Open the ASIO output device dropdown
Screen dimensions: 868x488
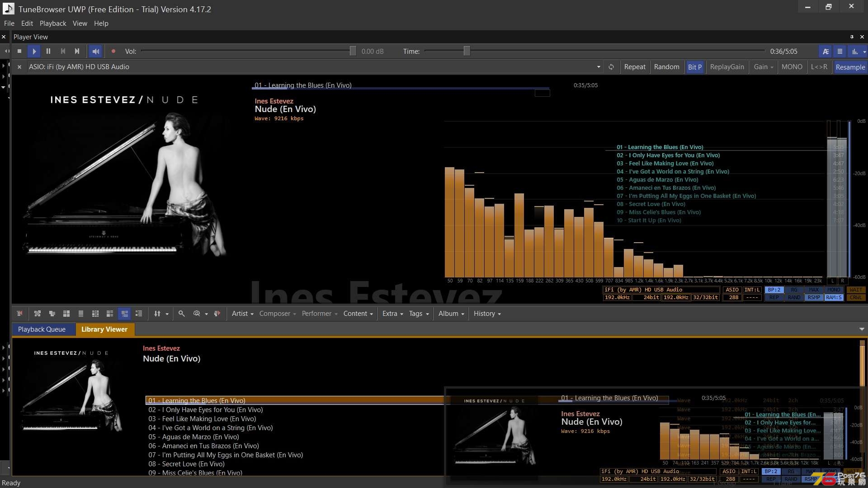point(599,67)
